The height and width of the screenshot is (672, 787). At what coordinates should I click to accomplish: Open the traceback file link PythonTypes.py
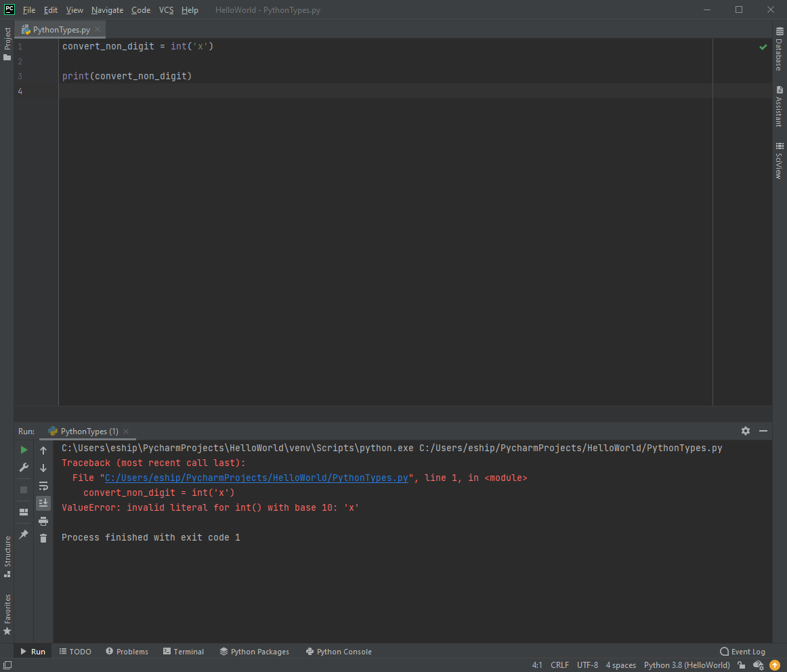coord(256,478)
